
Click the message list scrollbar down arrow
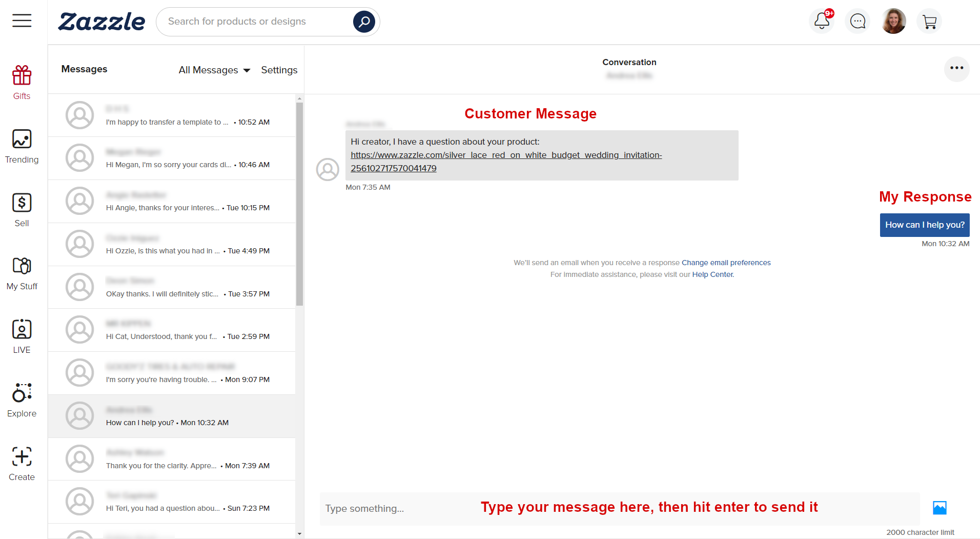(299, 534)
